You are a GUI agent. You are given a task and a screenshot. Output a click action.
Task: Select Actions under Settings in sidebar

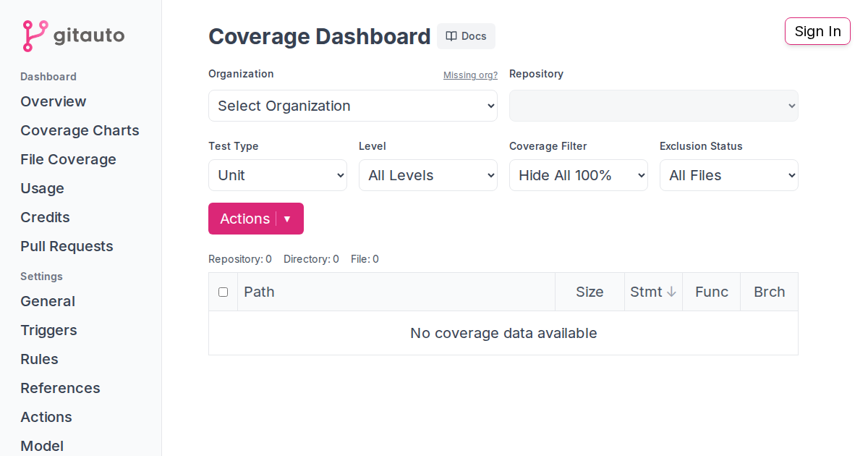point(46,417)
